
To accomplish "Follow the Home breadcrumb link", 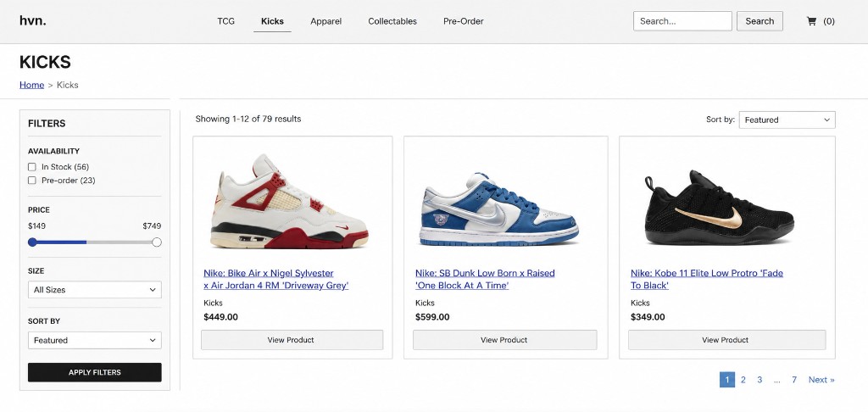I will click(31, 85).
